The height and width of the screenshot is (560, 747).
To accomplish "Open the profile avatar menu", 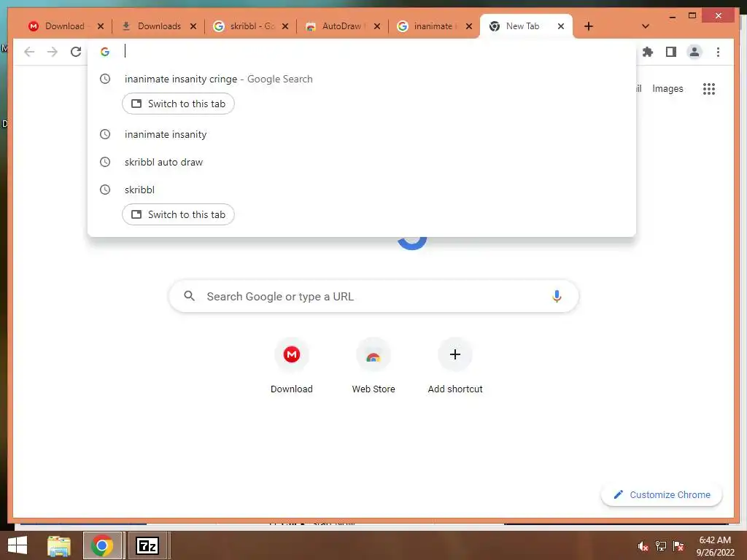I will coord(694,52).
